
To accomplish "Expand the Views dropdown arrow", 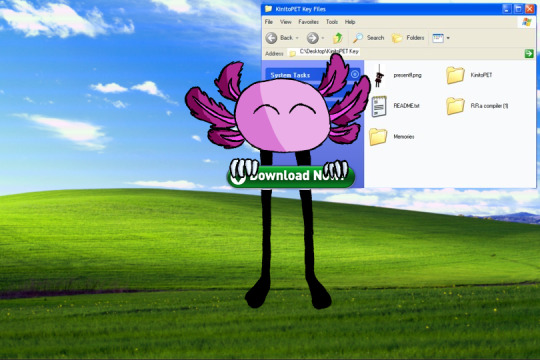I will click(448, 38).
